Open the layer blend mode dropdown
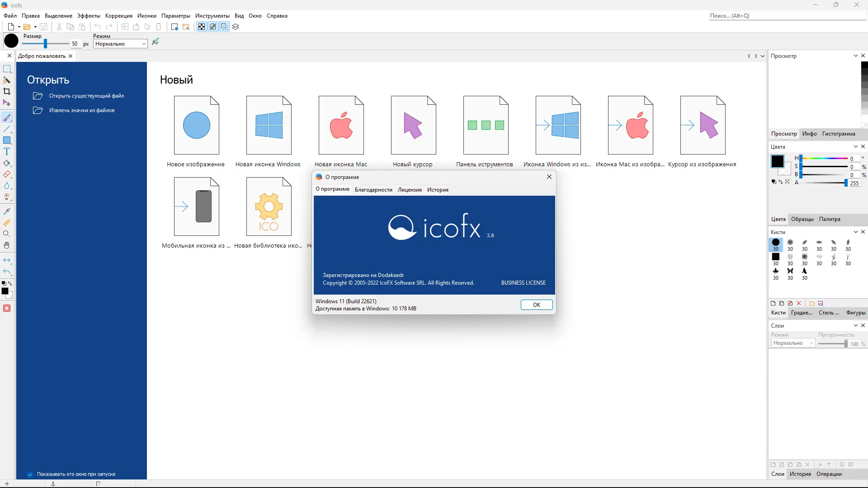Image resolution: width=868 pixels, height=488 pixels. click(793, 343)
